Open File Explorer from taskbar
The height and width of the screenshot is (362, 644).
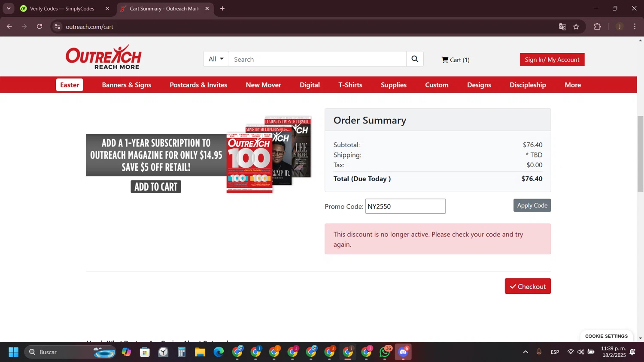coord(200,352)
